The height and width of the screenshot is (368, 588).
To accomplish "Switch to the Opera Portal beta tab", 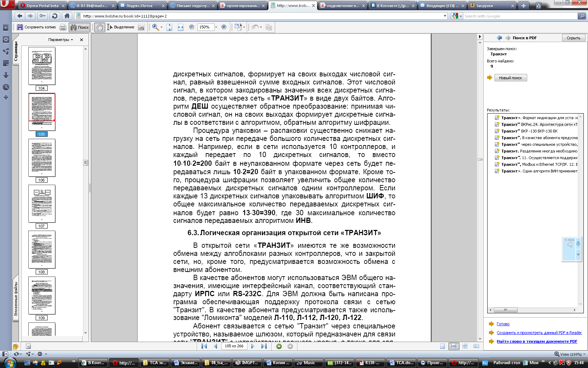I will tap(42, 6).
